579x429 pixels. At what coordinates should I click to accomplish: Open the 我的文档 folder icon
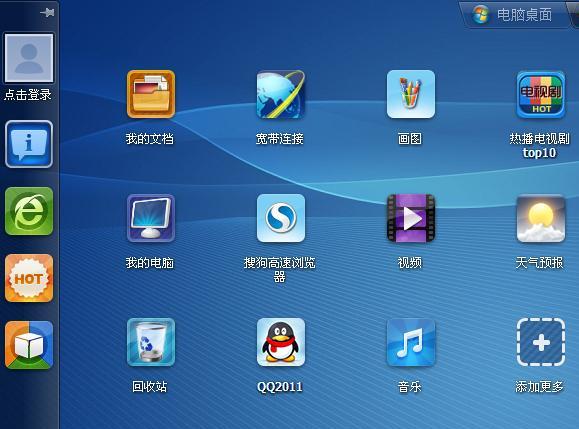151,94
